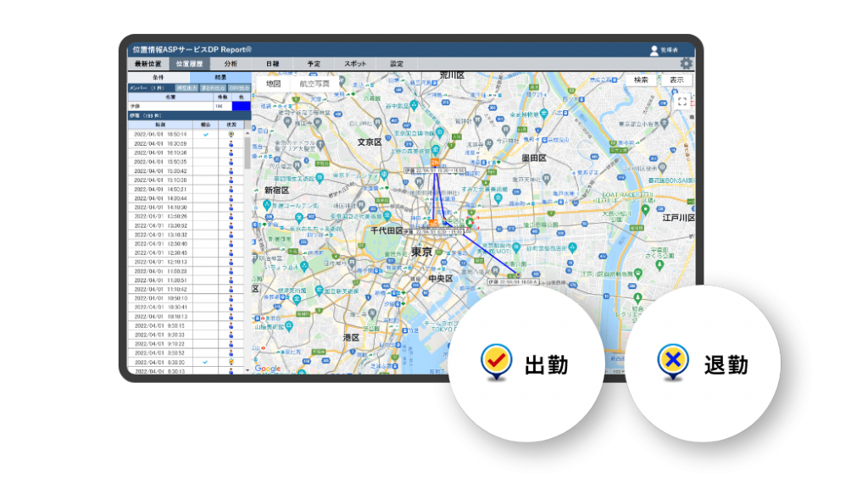Click the 照合 column header
The height and width of the screenshot is (477, 868).
coord(205,125)
